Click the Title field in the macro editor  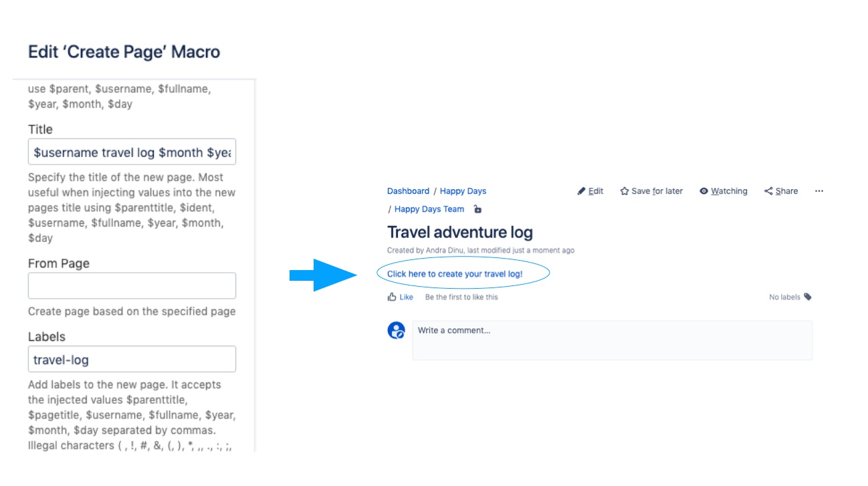coord(132,152)
